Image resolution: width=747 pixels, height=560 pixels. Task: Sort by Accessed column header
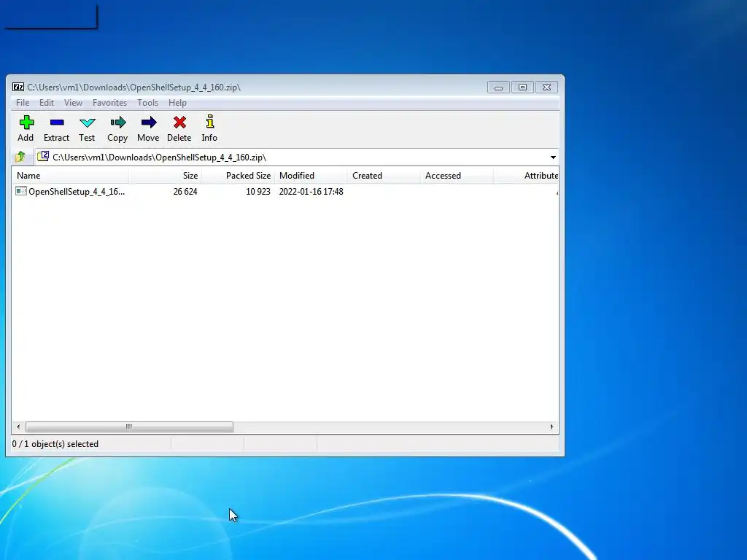(457, 176)
